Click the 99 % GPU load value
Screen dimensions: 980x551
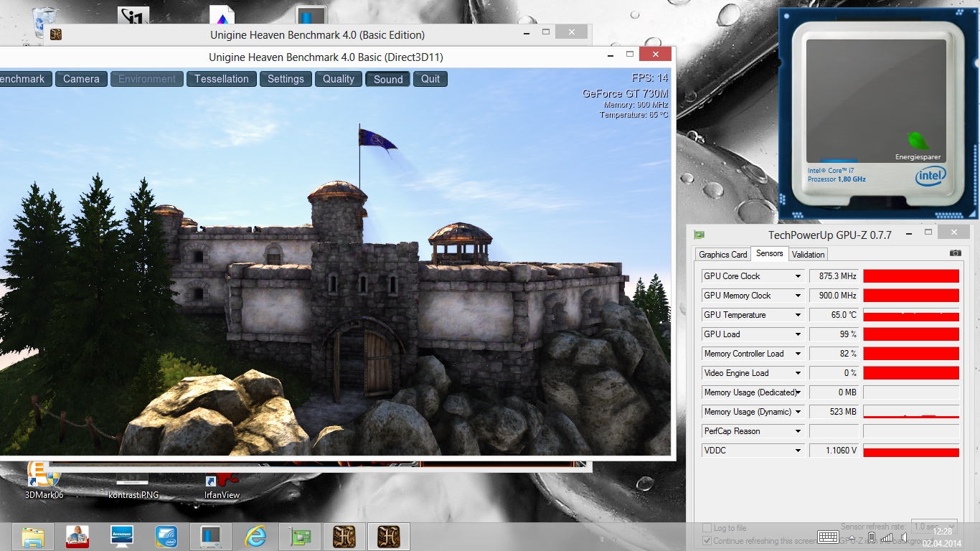(x=834, y=334)
